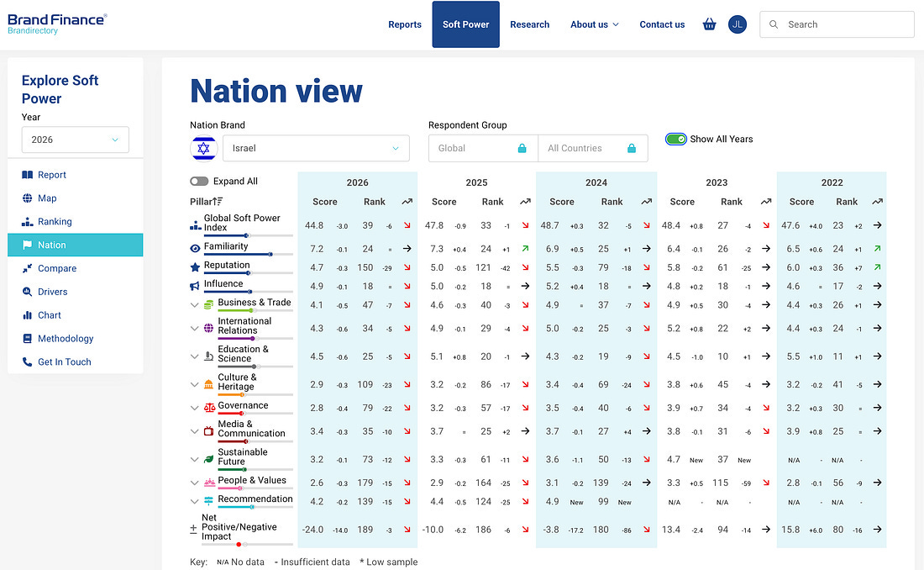Open the JL user avatar
Image resolution: width=924 pixels, height=570 pixels.
tap(738, 24)
